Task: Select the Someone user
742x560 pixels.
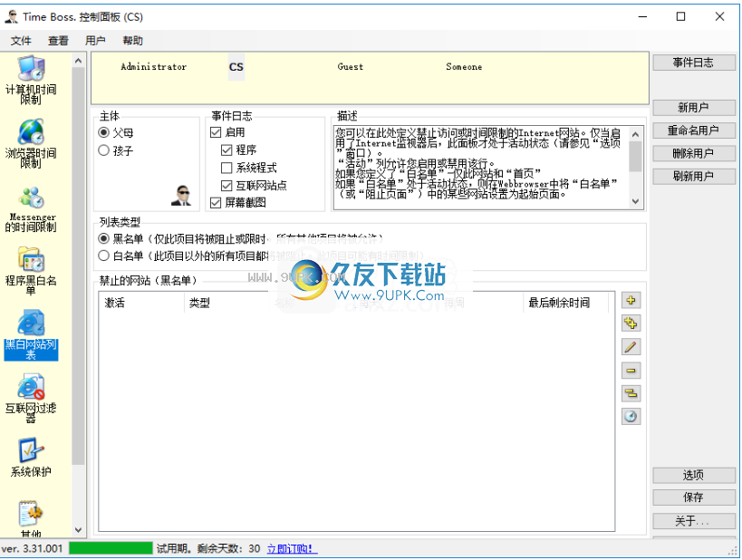Action: point(464,67)
